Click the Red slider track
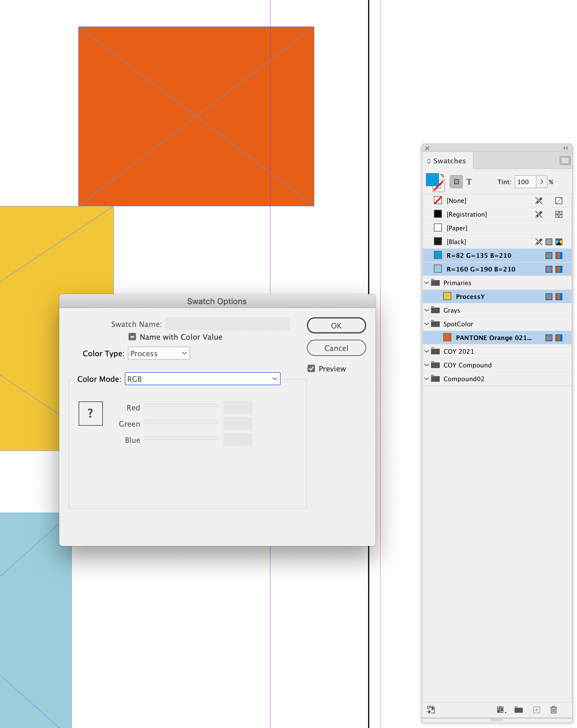This screenshot has height=728, width=577. [181, 405]
